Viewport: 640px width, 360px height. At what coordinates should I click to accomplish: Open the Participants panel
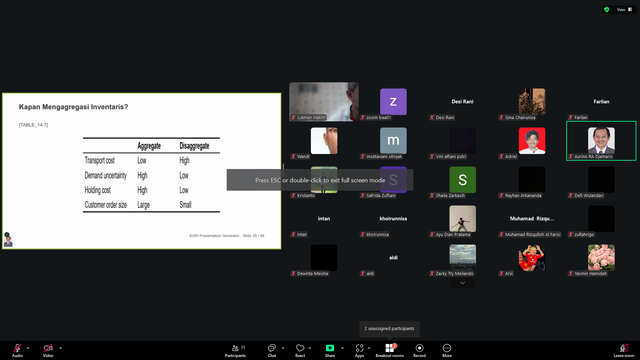[x=236, y=350]
